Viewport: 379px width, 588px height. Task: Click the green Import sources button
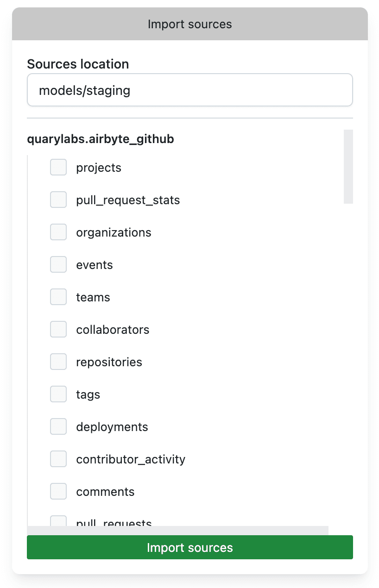189,547
